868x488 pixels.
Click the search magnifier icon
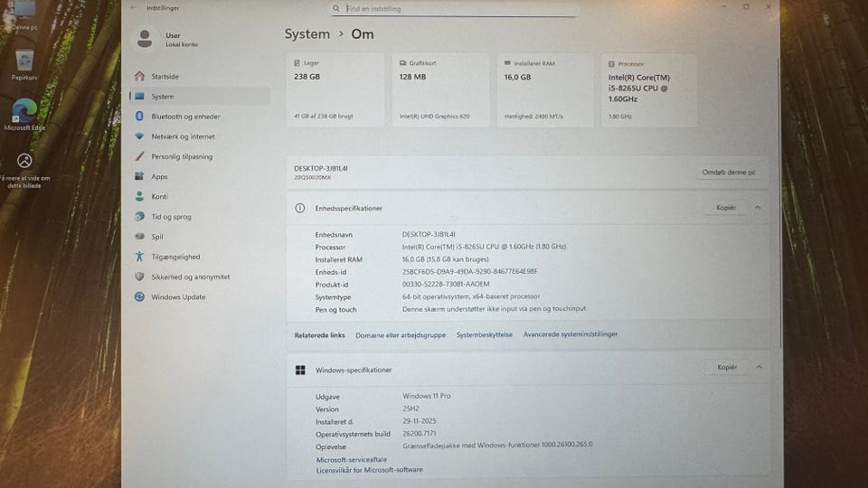[x=336, y=8]
